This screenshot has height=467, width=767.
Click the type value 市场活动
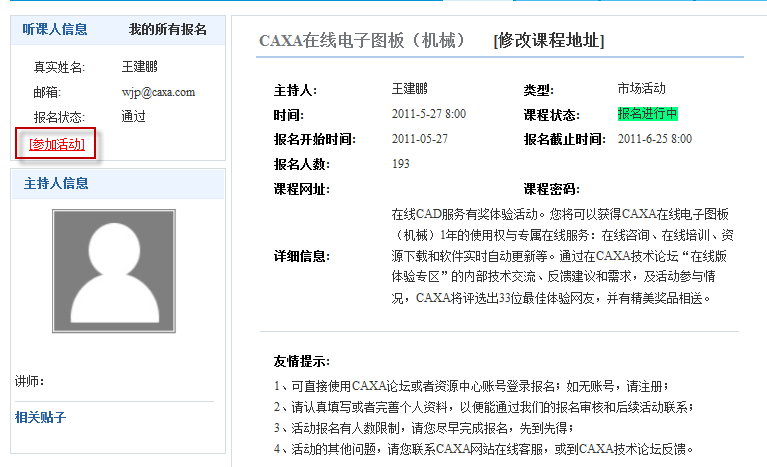pyautogui.click(x=641, y=89)
